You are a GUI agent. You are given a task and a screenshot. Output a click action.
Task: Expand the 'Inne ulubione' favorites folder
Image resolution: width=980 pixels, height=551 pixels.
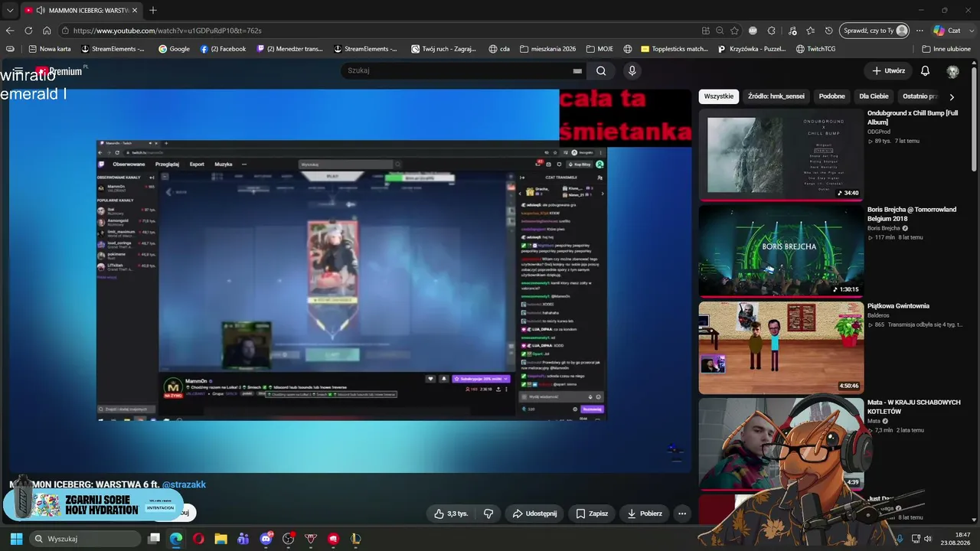pos(946,49)
